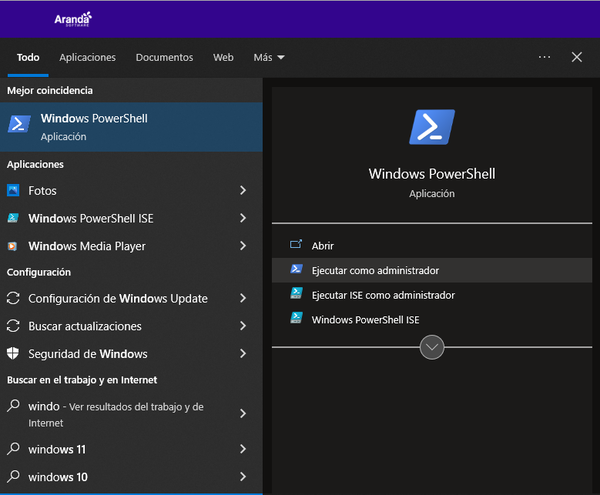This screenshot has width=600, height=495.
Task: Expand the Fotos result arrow
Action: pos(243,190)
